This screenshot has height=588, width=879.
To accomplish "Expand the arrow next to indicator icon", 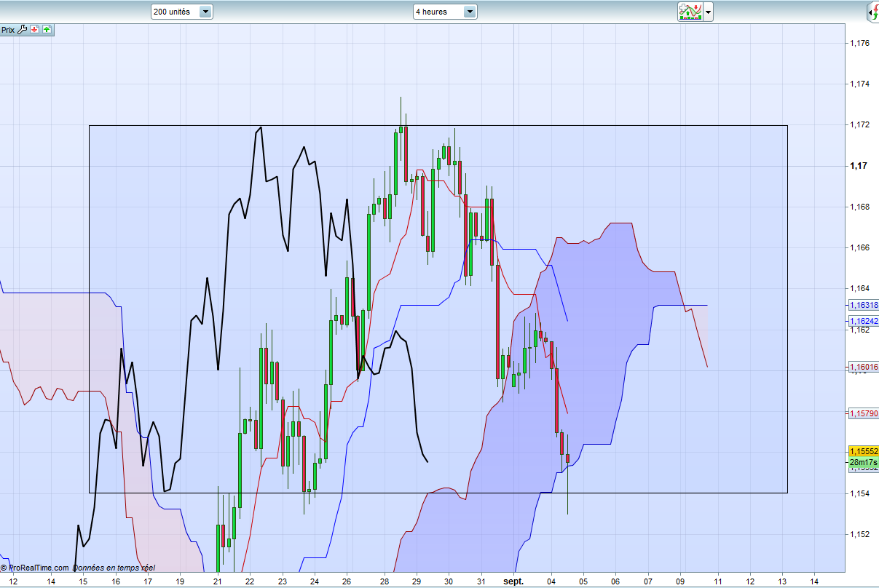I will pyautogui.click(x=708, y=12).
